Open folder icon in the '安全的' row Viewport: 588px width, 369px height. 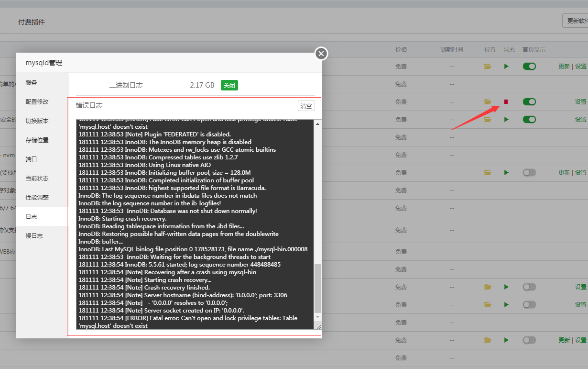[x=488, y=119]
